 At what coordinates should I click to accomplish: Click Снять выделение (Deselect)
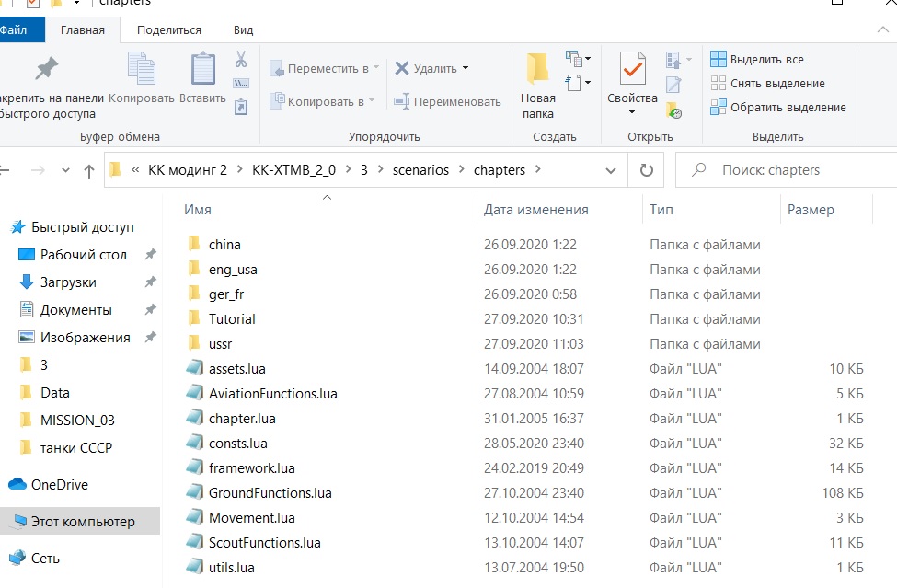click(767, 83)
